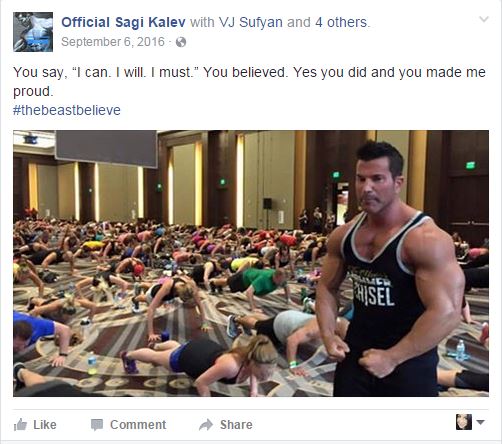502x444 pixels.
Task: Click the projection screen hanging in the photo
Action: pyautogui.click(x=106, y=149)
